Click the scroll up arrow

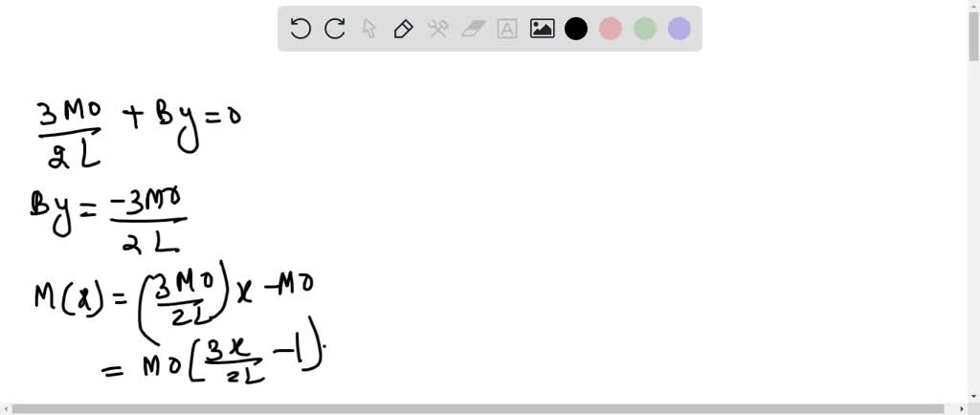(973, 5)
